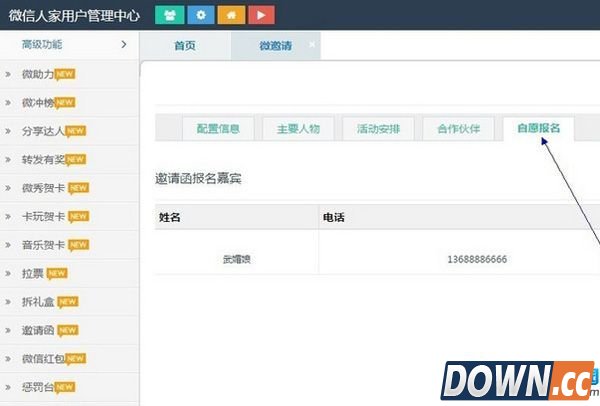Select phone number 13688886666 cell
Screen dimensions: 600x406
(477, 259)
